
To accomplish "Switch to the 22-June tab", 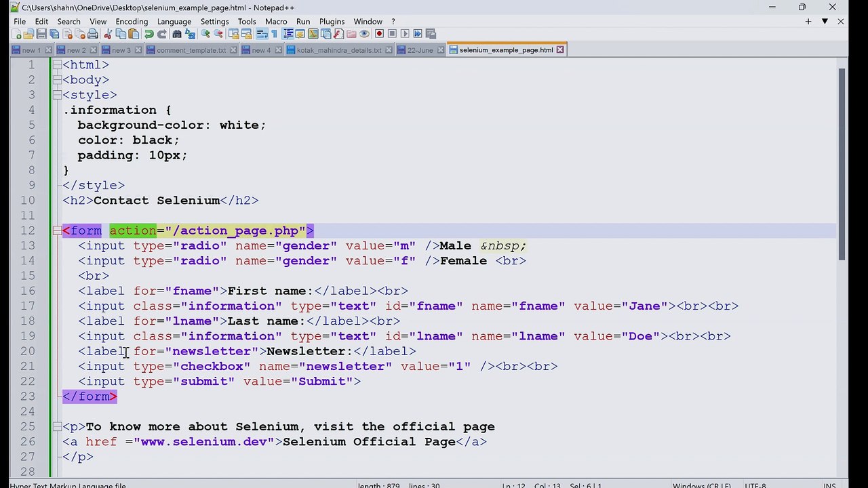I will 420,50.
